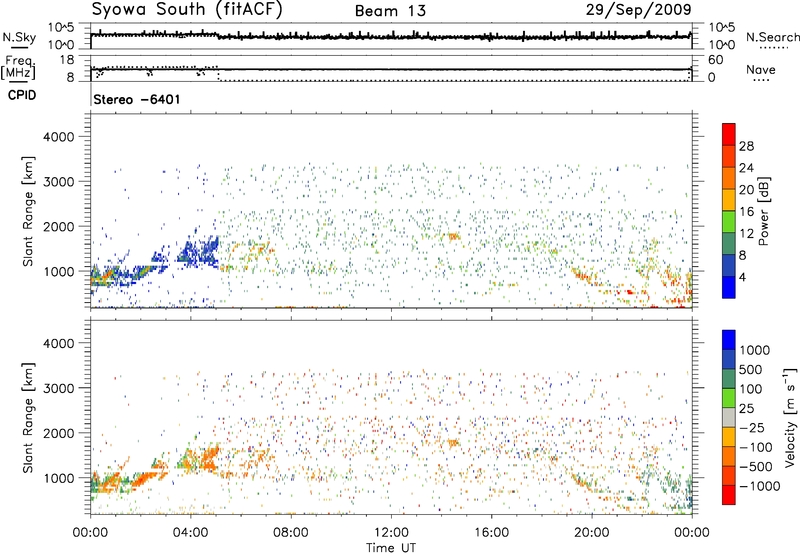Click the '-100' label on velocity colorbar

click(755, 447)
